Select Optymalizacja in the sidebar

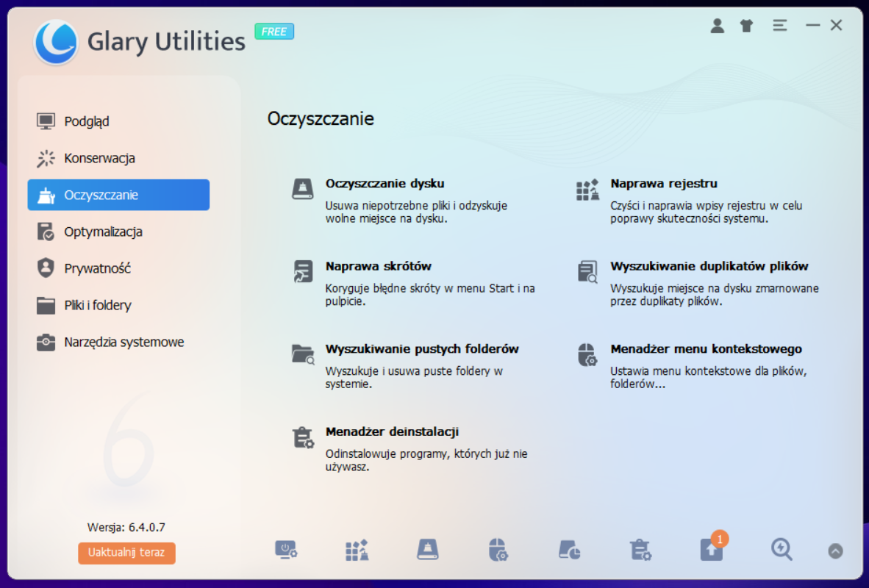pos(103,232)
